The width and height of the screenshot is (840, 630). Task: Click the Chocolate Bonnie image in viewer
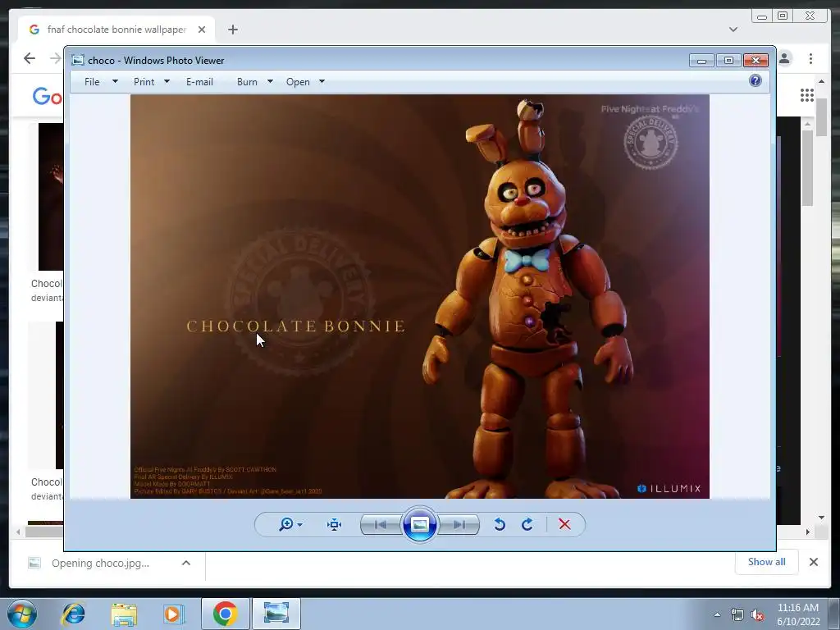(x=420, y=296)
